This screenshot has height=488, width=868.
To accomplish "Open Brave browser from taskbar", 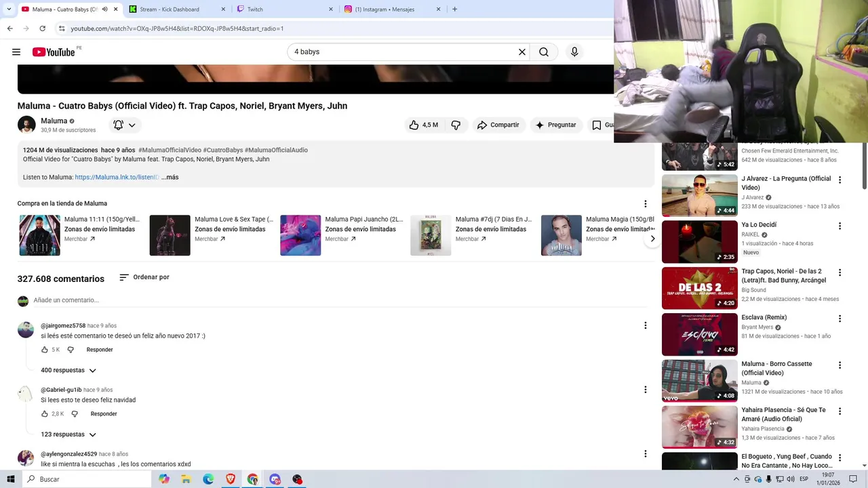I will (231, 479).
